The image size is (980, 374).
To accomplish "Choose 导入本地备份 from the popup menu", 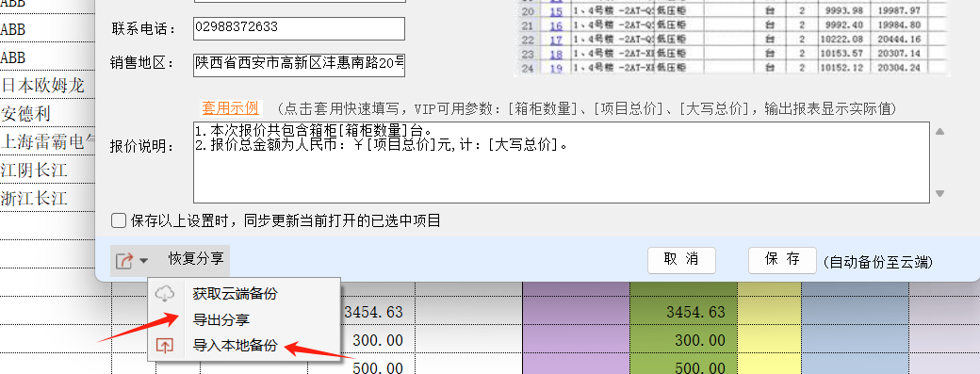I will tap(235, 346).
